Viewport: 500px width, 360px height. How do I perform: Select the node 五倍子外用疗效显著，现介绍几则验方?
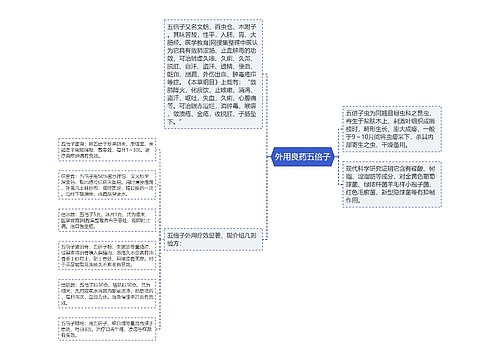tap(213, 239)
